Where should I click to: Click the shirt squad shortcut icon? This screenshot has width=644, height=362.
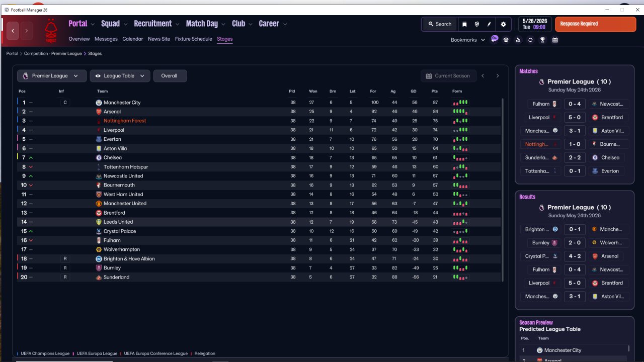pyautogui.click(x=506, y=40)
